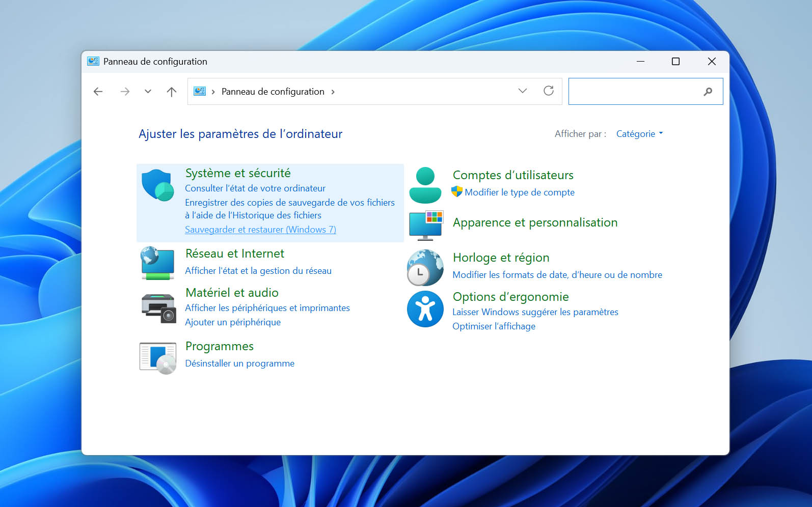
Task: Open Afficher l'état et la gestion du réseau
Action: coord(258,271)
